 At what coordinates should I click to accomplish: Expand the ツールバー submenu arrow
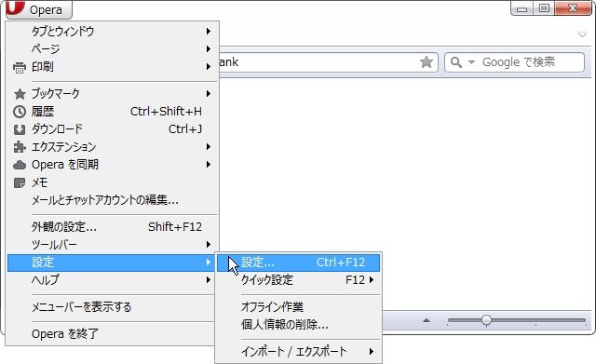209,245
